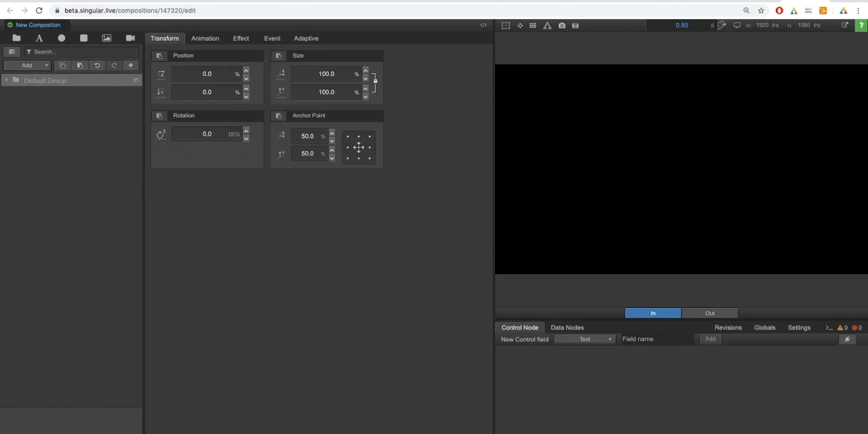The height and width of the screenshot is (434, 868).
Task: Increase Rotation value with up arrow
Action: click(x=246, y=130)
